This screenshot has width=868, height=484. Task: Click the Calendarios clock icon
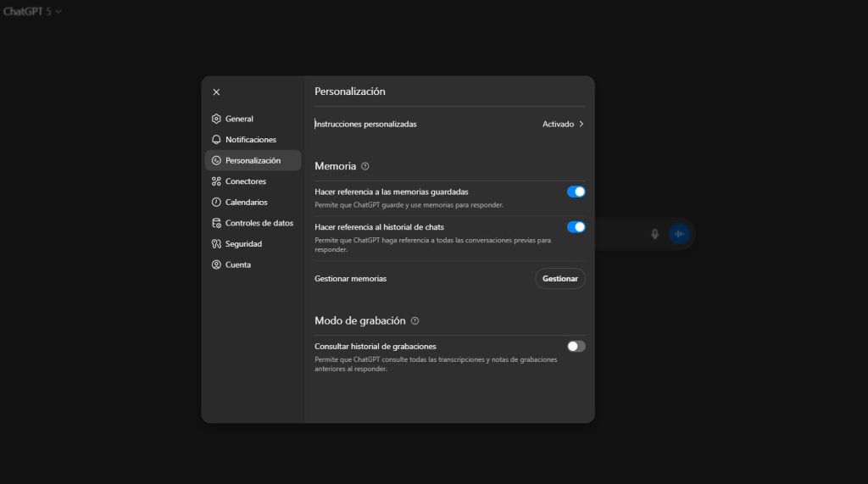point(216,202)
